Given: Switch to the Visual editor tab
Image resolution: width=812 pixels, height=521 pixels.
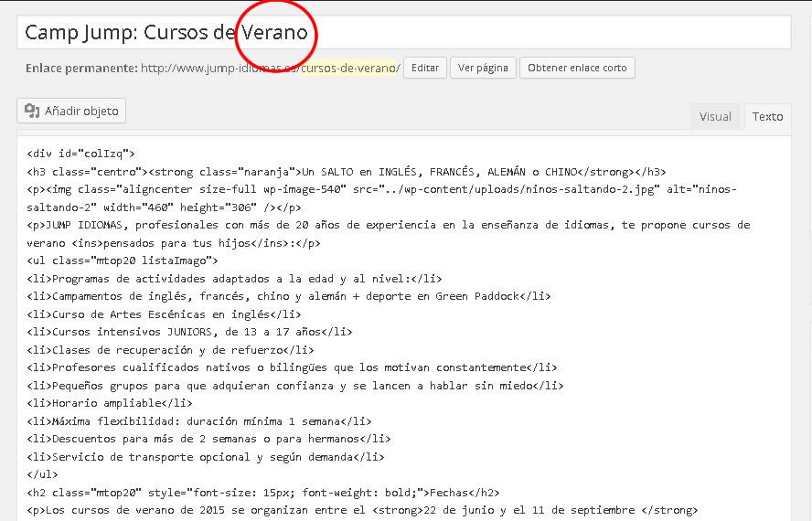Looking at the screenshot, I should (x=715, y=116).
